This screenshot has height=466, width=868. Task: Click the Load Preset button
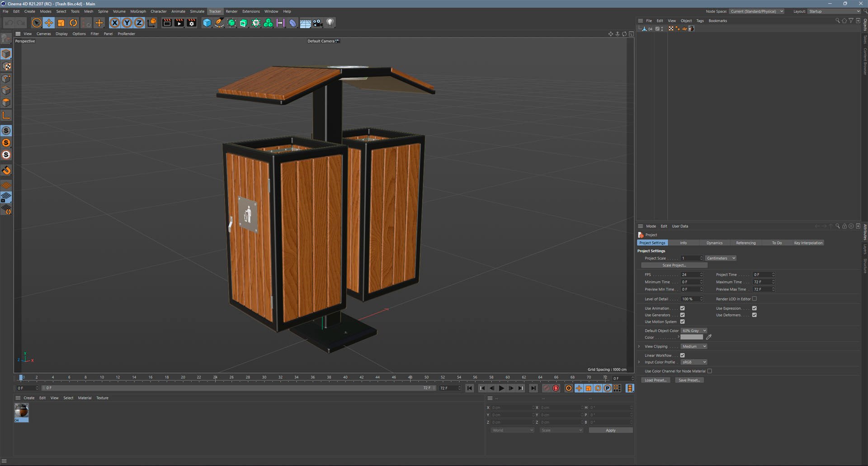(655, 380)
